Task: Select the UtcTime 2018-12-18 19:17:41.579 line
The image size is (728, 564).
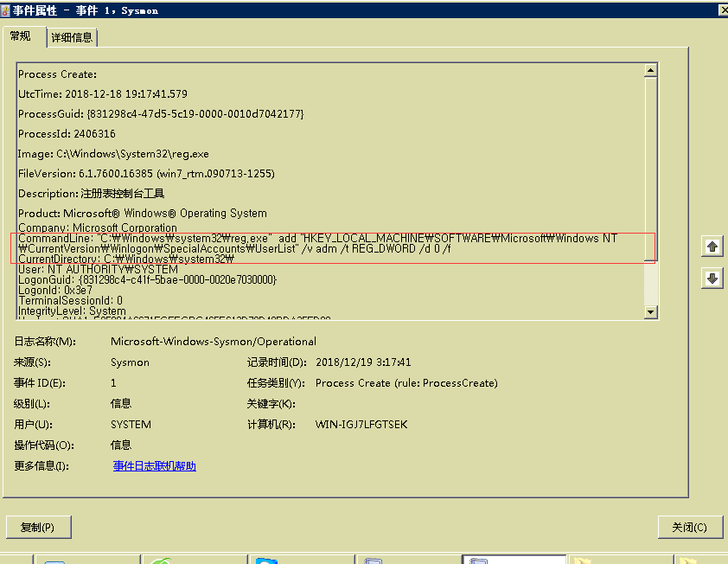Action: pyautogui.click(x=103, y=93)
